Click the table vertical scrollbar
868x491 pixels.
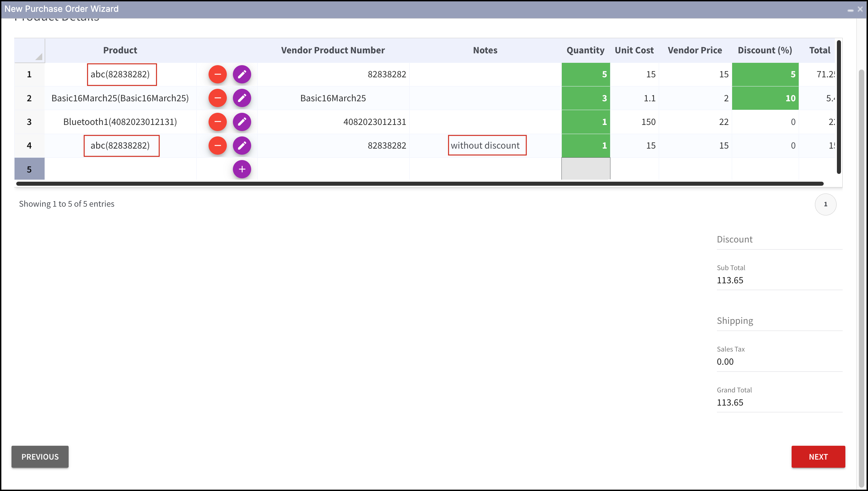pos(839,107)
